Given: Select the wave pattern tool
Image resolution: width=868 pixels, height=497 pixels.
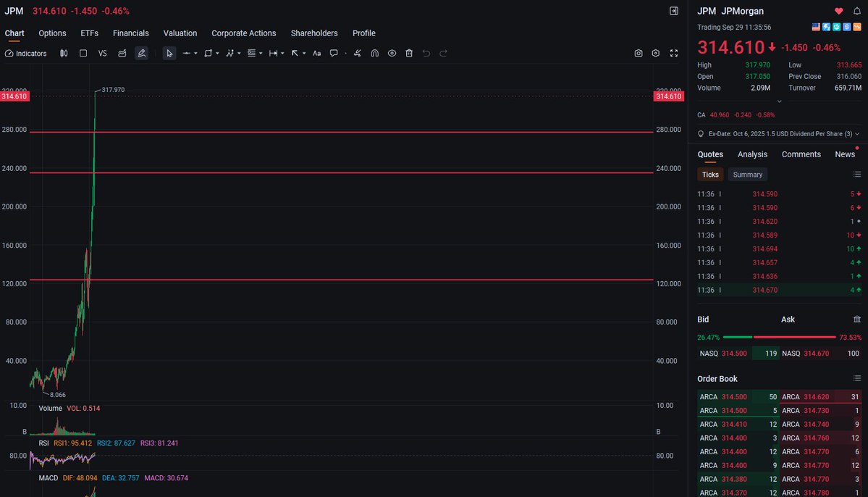Looking at the screenshot, I should click(229, 53).
